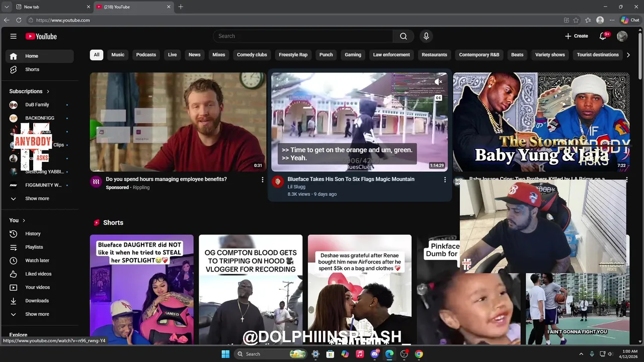Switch to the New tab browser tab

52,7
